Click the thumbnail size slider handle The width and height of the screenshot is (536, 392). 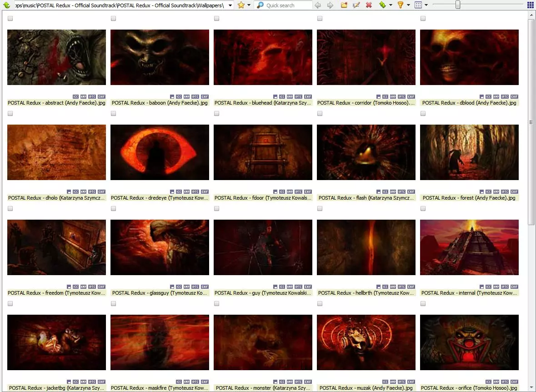pyautogui.click(x=458, y=5)
